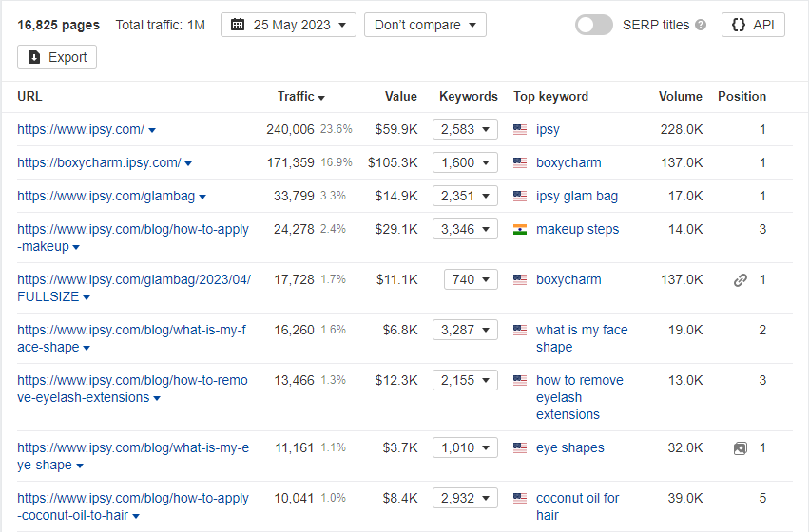The width and height of the screenshot is (809, 532).
Task: Click the image pack icon in eye shapes row
Action: (741, 448)
